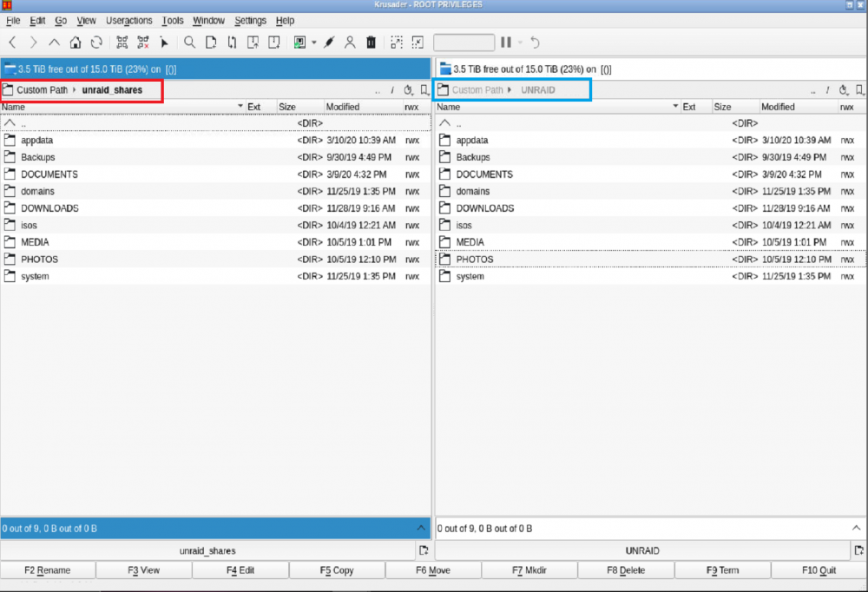
Task: Click right panel '..' parent button
Action: pos(813,91)
